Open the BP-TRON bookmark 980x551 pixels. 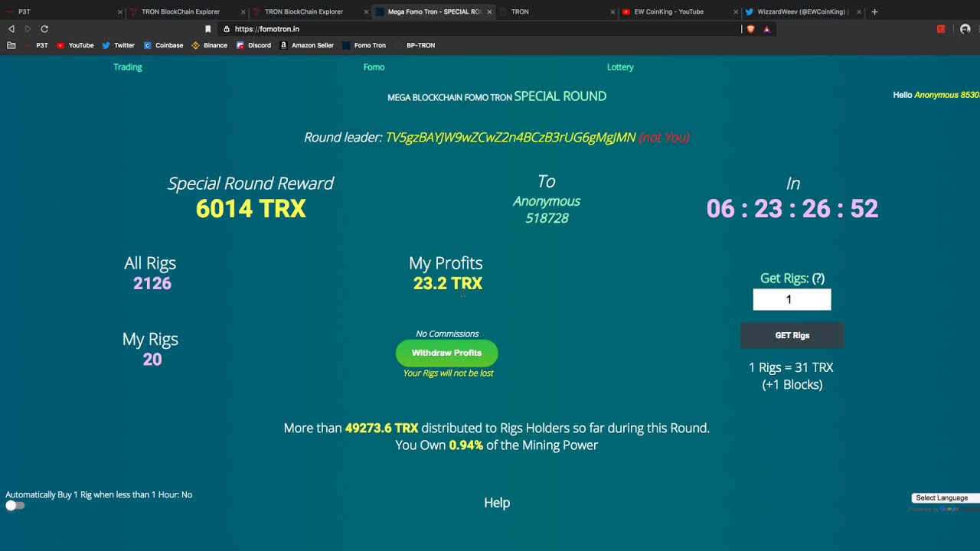(x=420, y=45)
